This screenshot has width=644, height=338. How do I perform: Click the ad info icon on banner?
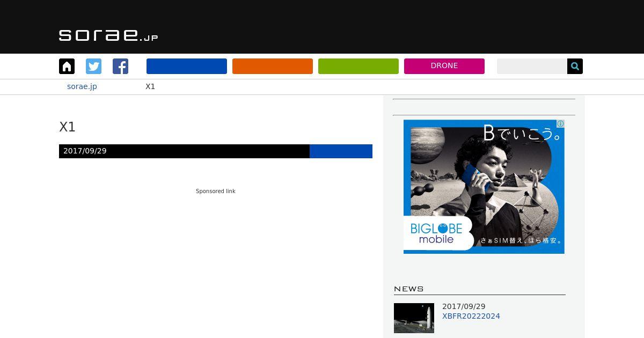[560, 124]
